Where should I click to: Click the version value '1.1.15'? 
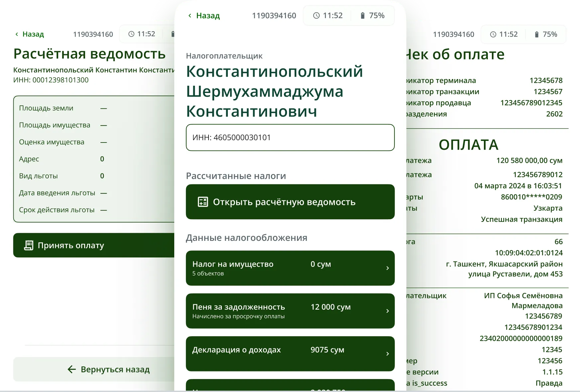point(552,372)
